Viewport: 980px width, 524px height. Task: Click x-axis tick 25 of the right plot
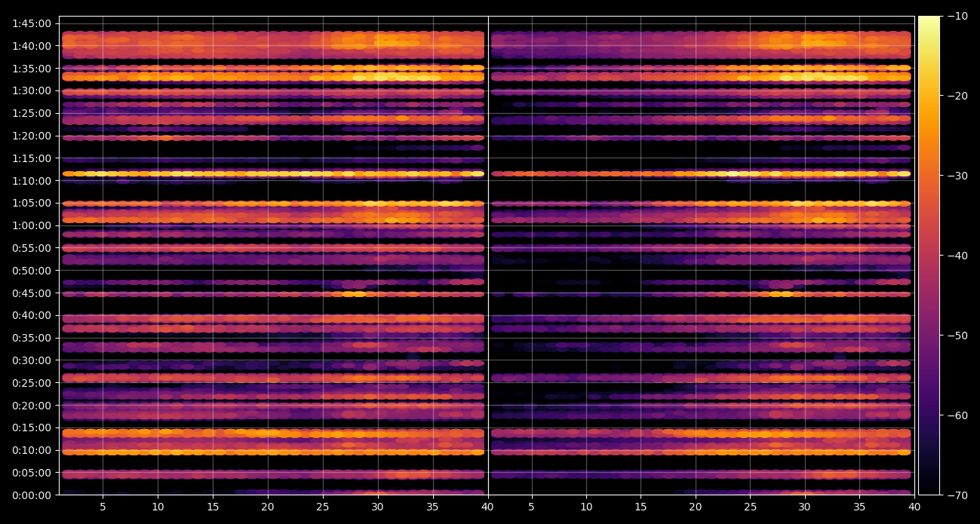tap(750, 507)
